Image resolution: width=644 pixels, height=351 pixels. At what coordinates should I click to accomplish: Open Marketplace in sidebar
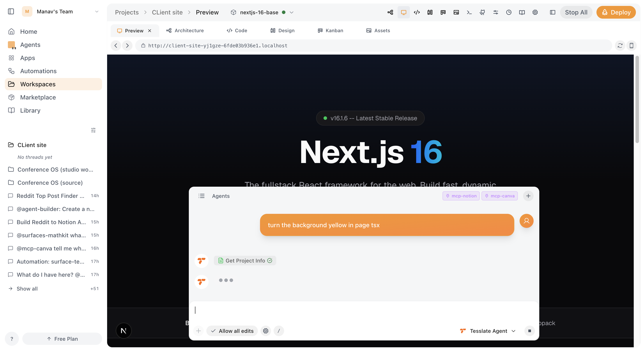[x=53, y=97]
